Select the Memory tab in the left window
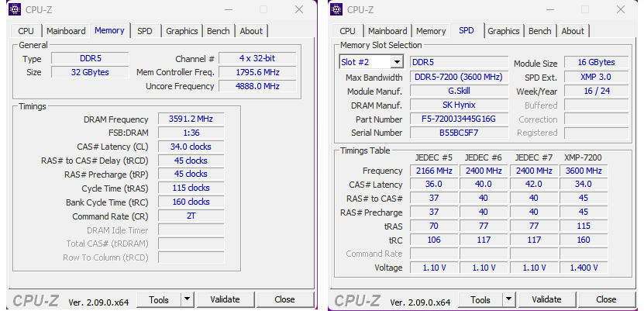This screenshot has height=311, width=644. (x=109, y=30)
